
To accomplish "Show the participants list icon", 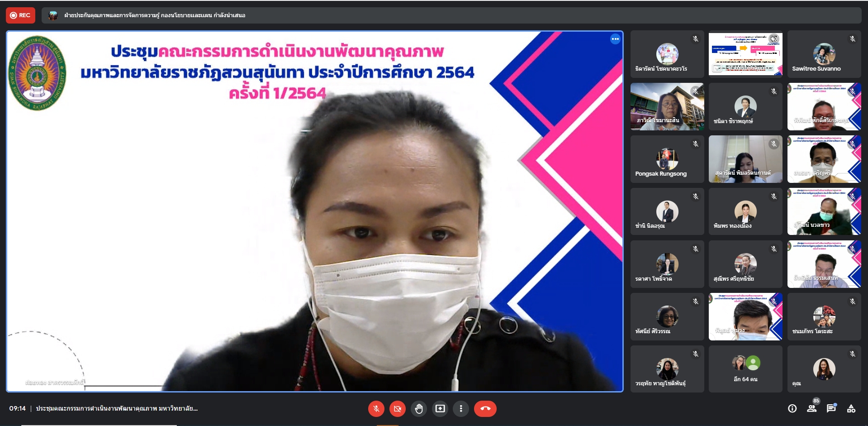I will pos(812,408).
